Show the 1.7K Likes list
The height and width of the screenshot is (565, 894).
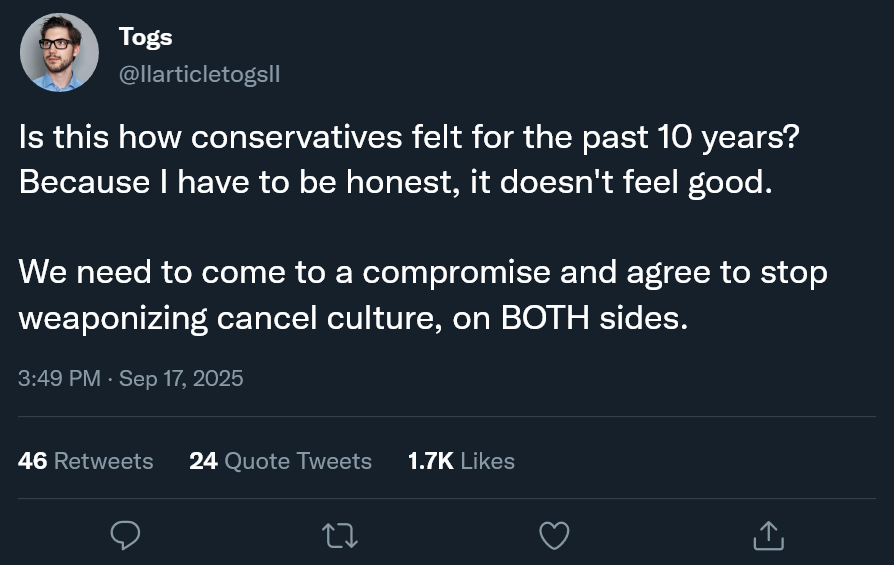461,461
